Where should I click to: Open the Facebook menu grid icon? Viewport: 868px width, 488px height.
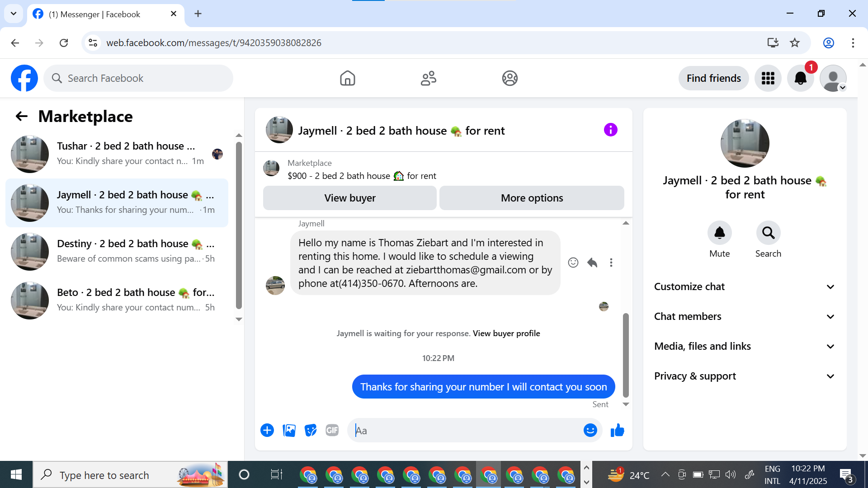click(x=768, y=78)
